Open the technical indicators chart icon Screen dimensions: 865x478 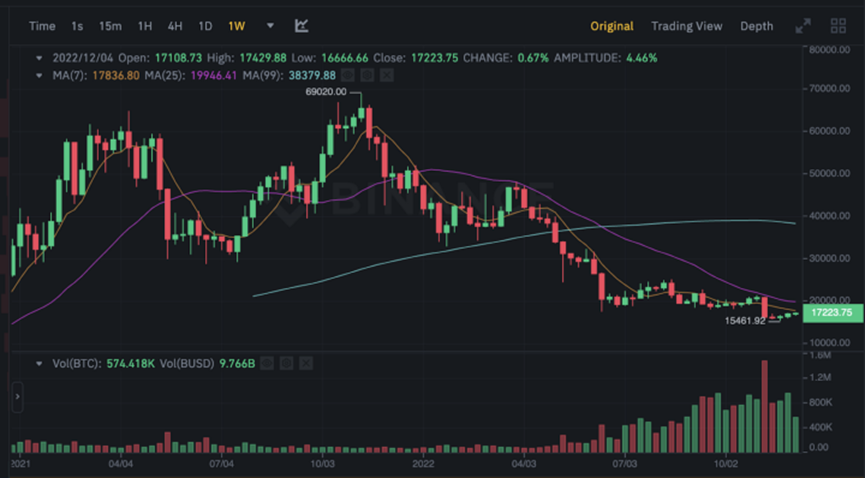tap(302, 26)
